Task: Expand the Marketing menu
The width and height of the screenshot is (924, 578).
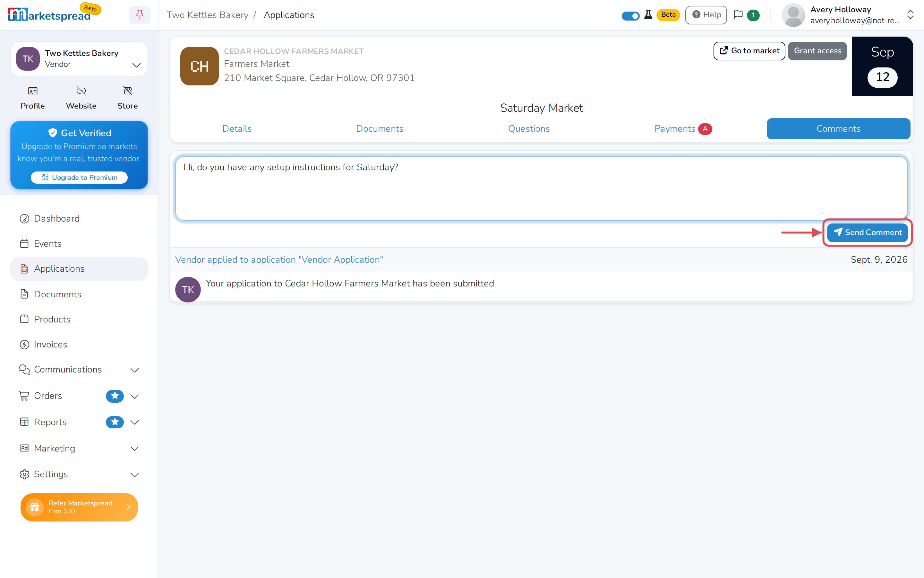Action: (79, 448)
